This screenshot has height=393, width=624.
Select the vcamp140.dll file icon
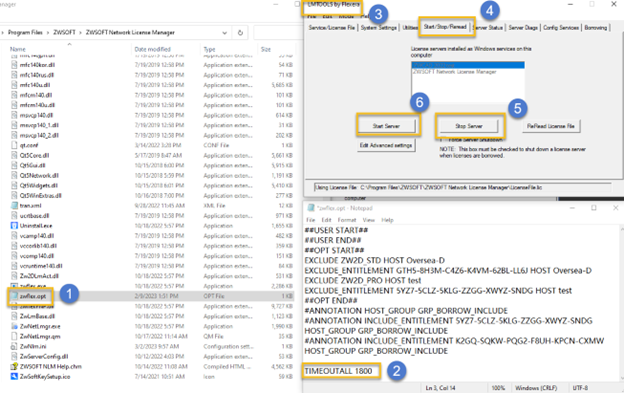14,236
